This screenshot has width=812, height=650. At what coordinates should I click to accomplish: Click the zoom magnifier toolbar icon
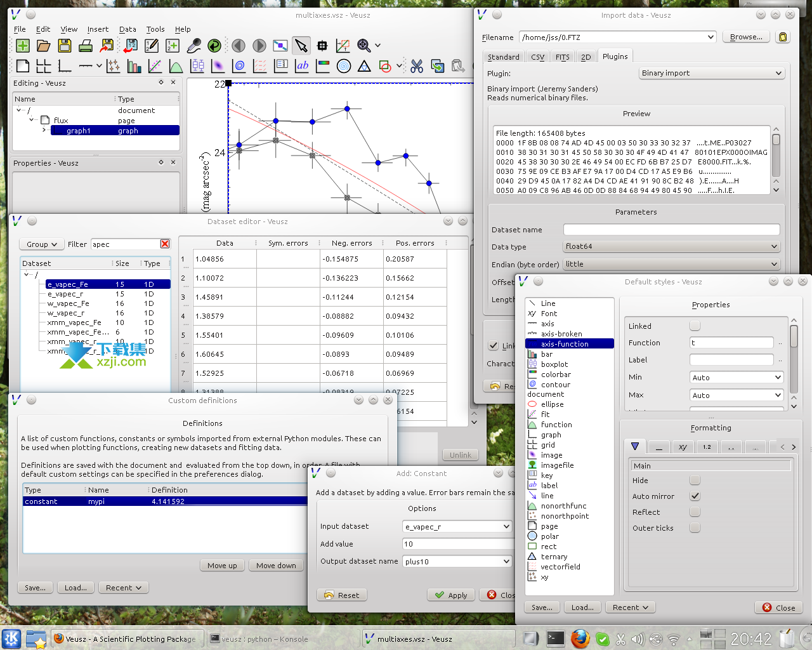pos(364,45)
